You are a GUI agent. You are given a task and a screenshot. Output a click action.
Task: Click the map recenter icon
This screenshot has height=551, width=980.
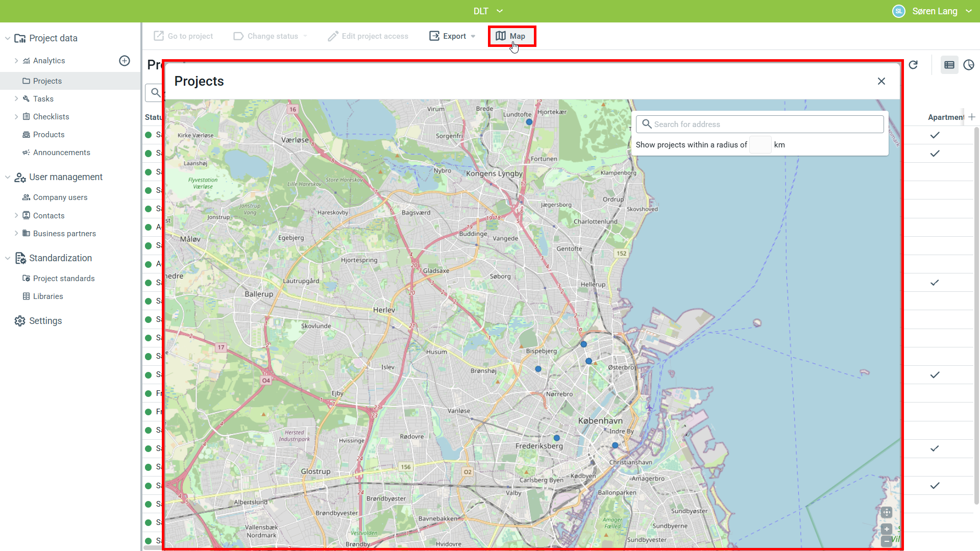(887, 512)
